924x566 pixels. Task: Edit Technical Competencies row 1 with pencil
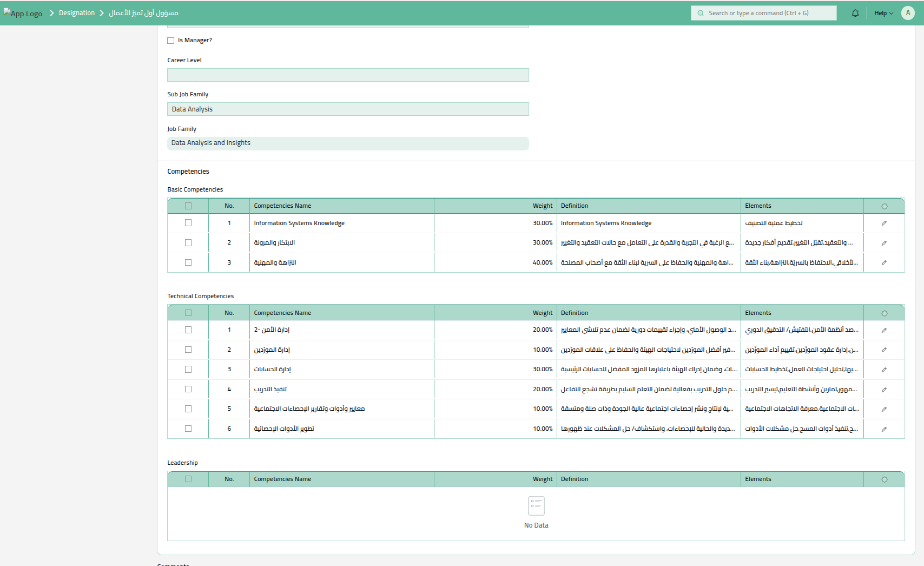coord(884,330)
